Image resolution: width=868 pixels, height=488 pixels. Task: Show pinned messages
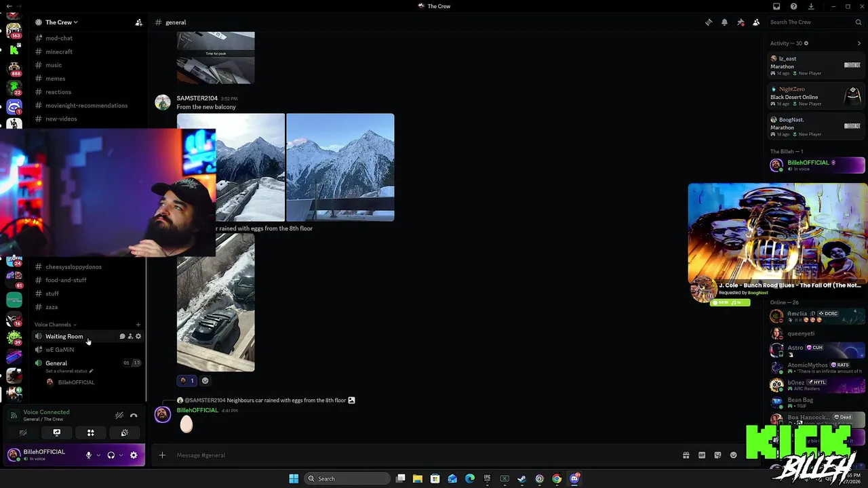click(x=741, y=22)
